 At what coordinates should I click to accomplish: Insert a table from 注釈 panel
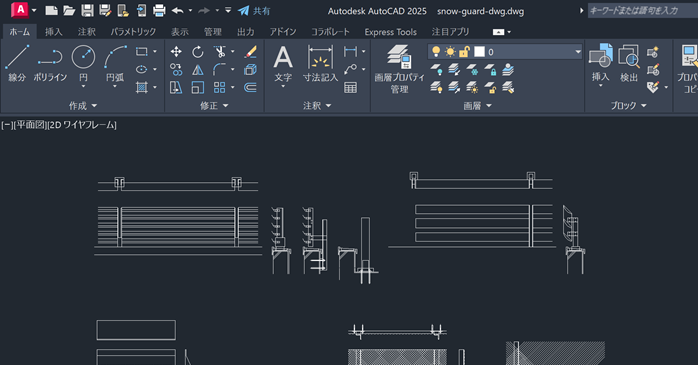tap(350, 87)
